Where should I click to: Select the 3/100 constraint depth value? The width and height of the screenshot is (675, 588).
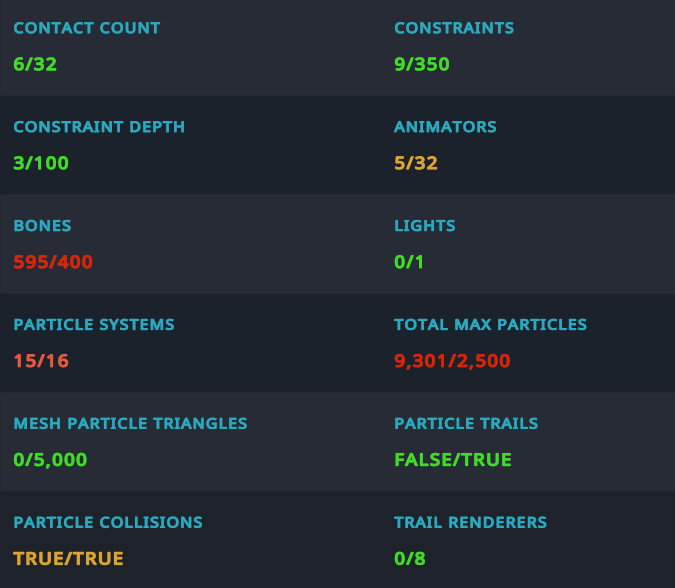point(41,163)
